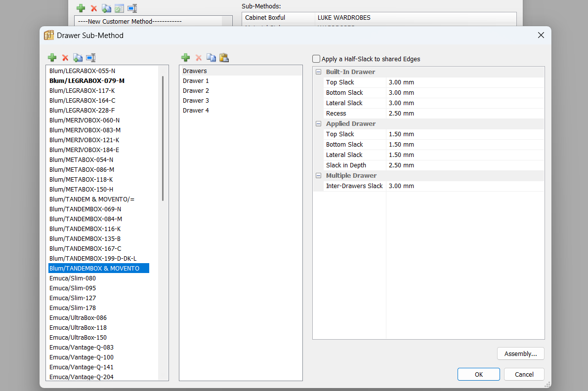Open the Assembly... settings
This screenshot has width=588, height=391.
pyautogui.click(x=520, y=353)
